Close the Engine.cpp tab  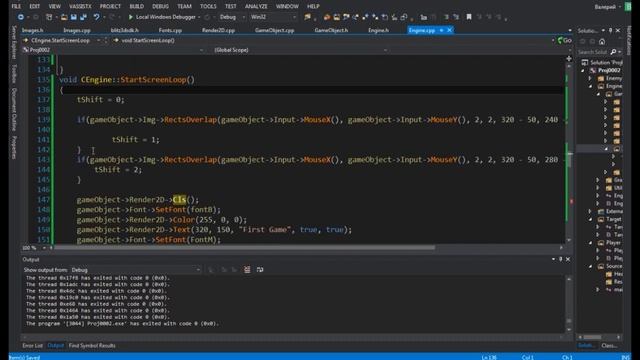coord(449,30)
